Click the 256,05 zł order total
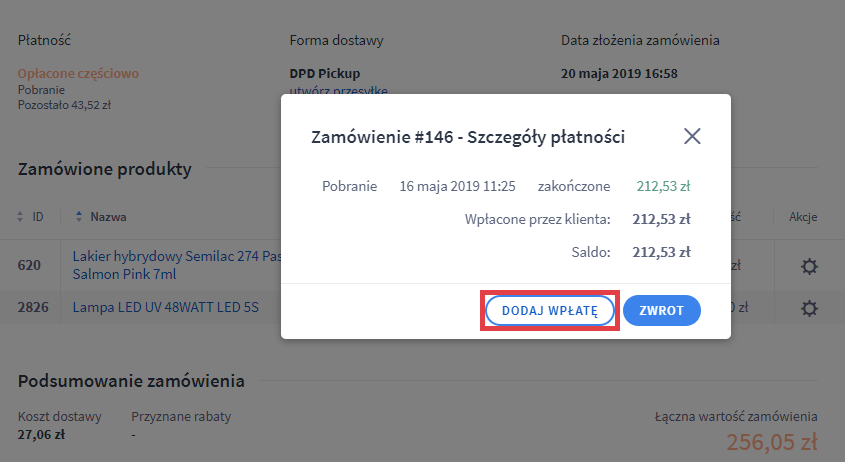845x462 pixels. click(x=771, y=443)
